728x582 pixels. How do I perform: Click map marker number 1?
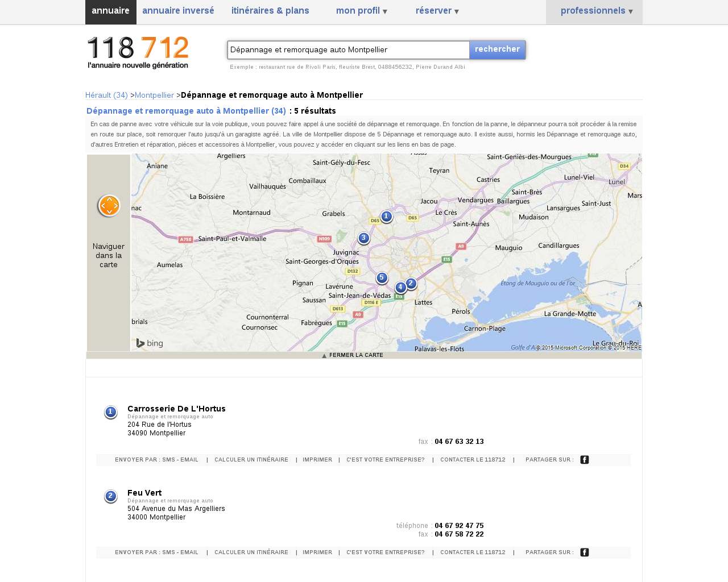(386, 217)
